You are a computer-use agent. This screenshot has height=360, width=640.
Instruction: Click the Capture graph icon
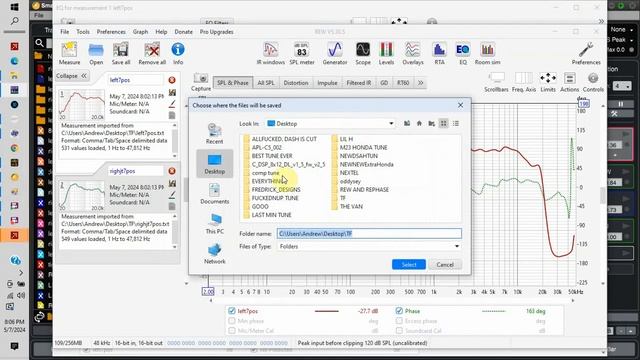[x=201, y=82]
